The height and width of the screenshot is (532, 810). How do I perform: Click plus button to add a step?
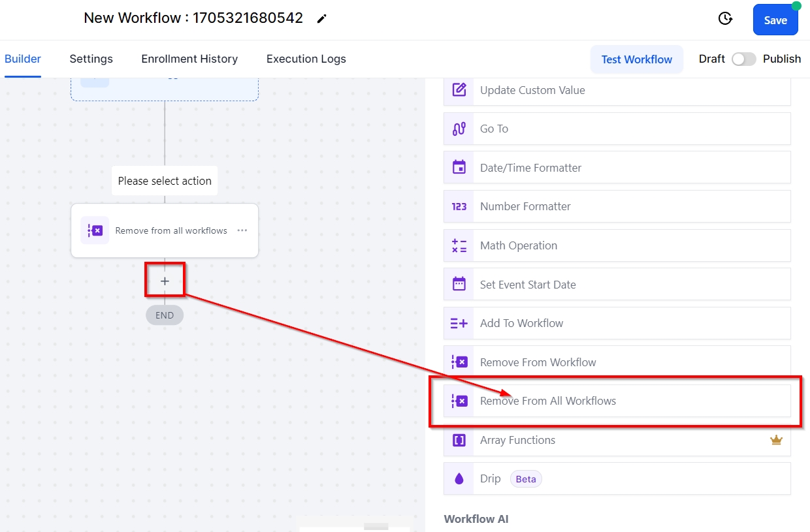pos(165,281)
